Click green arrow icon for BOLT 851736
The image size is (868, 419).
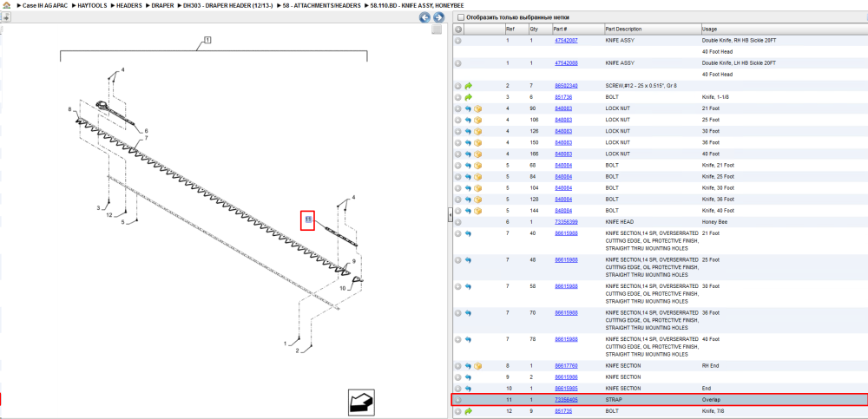pyautogui.click(x=469, y=97)
